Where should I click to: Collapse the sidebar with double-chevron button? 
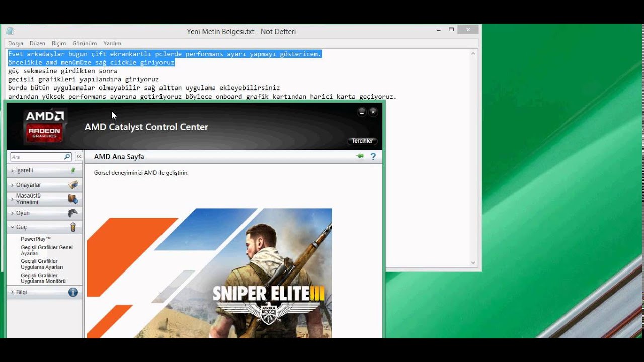(78, 157)
